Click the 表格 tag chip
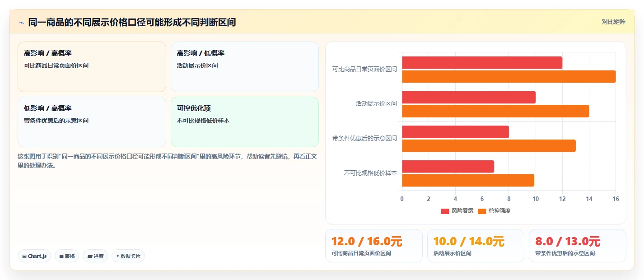Viewport: 644px width, 280px height. 67,256
